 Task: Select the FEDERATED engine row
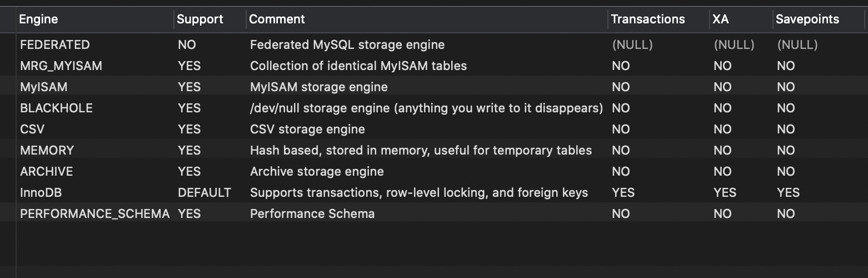point(433,44)
